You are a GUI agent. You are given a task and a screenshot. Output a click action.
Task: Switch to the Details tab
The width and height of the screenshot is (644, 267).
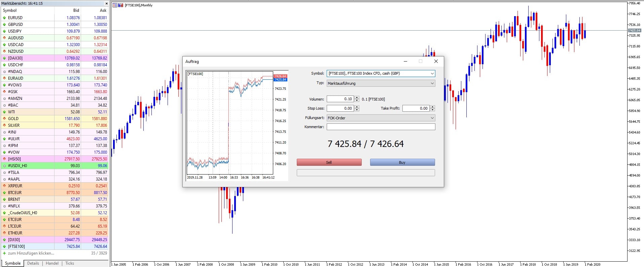[33, 263]
